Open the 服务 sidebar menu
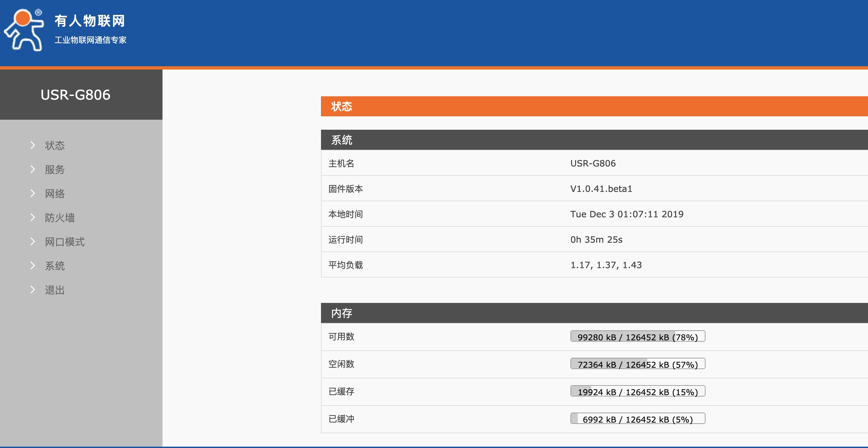 coord(55,170)
